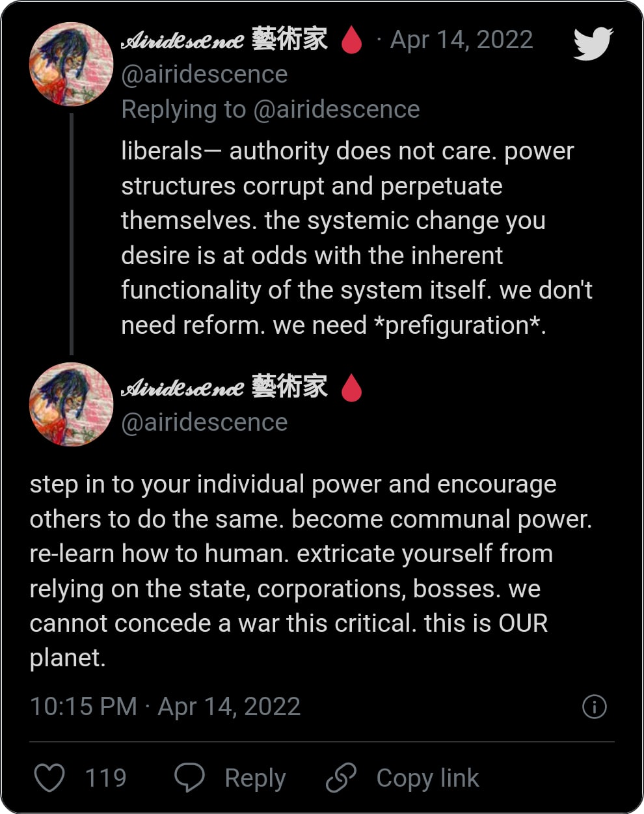644x814 pixels.
Task: Like the tweet with the heart icon
Action: [x=49, y=778]
